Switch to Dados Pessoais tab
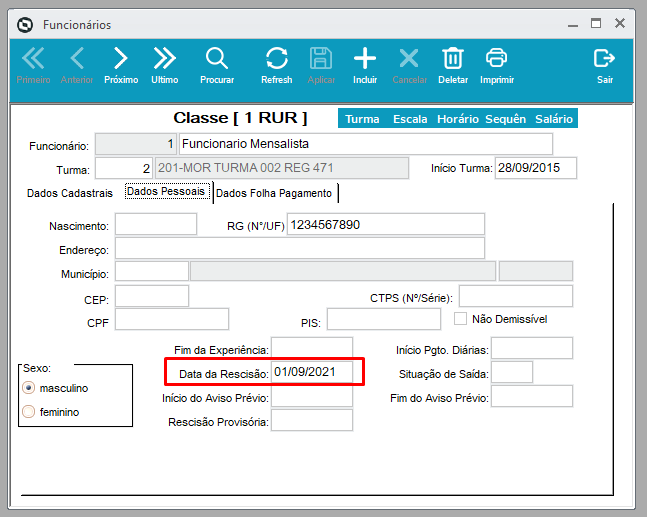This screenshot has width=647, height=517. click(x=165, y=191)
